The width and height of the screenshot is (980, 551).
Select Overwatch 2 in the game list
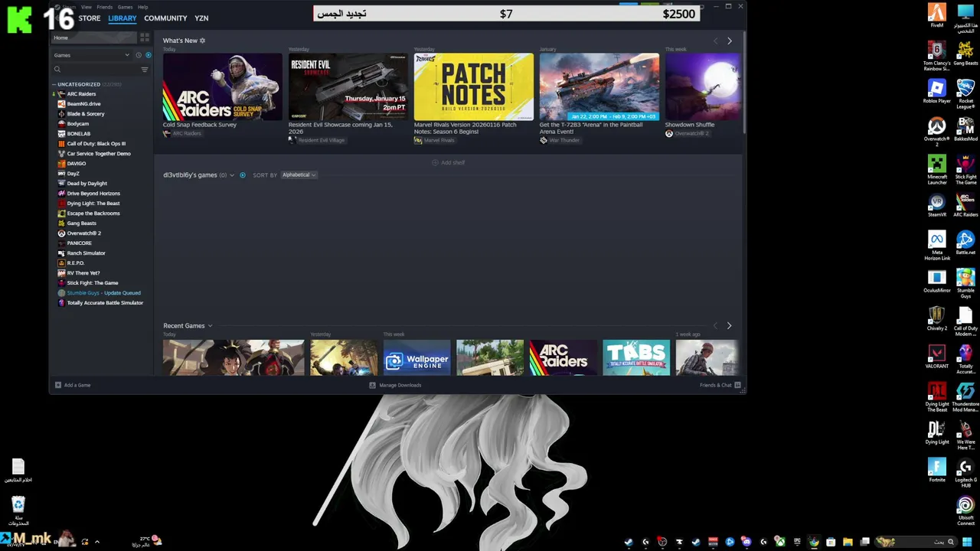click(x=83, y=233)
